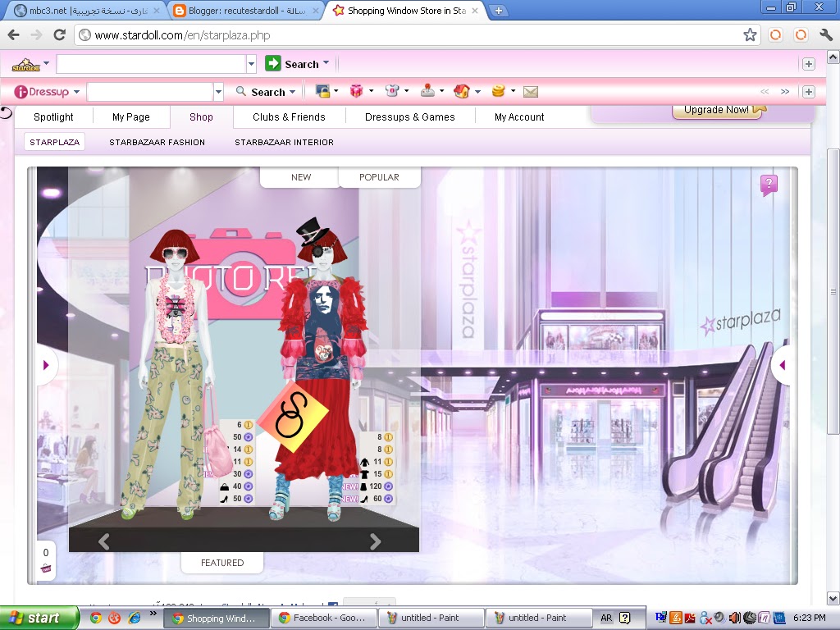Click the Upgrade Now! button

(717, 110)
